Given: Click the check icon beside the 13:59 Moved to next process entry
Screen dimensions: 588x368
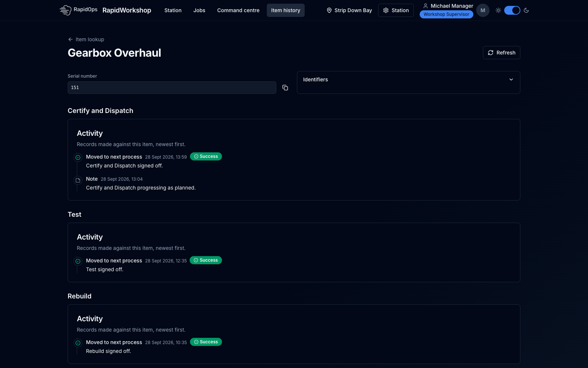Looking at the screenshot, I should pos(78,158).
